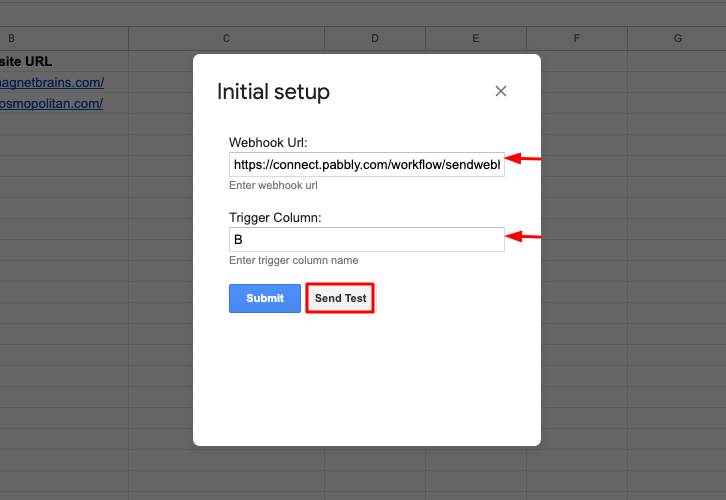Select the column F header
The height and width of the screenshot is (500, 726).
point(577,39)
